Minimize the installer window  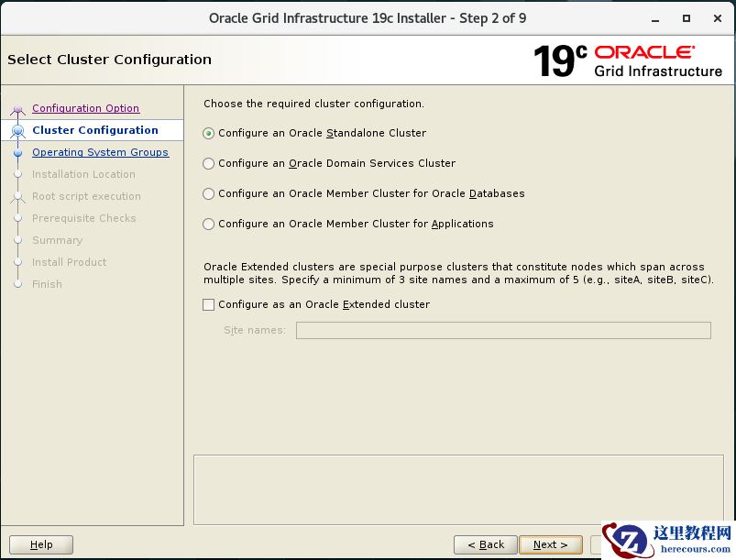655,18
